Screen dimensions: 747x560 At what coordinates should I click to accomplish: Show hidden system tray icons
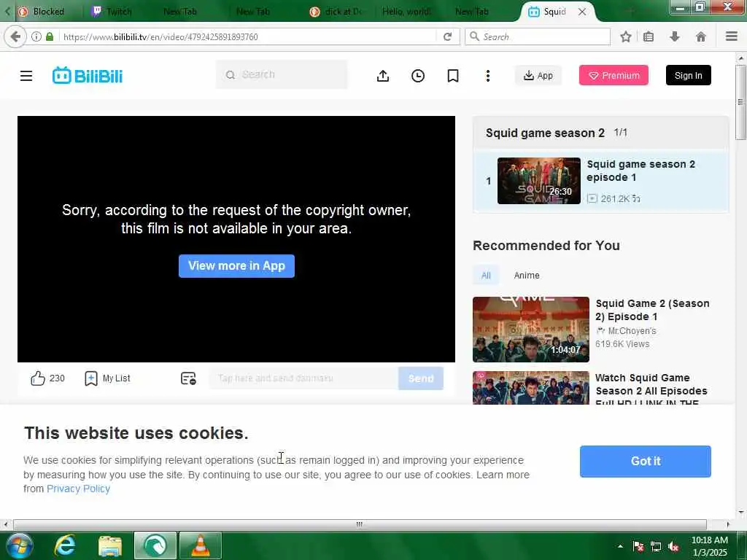click(x=620, y=546)
